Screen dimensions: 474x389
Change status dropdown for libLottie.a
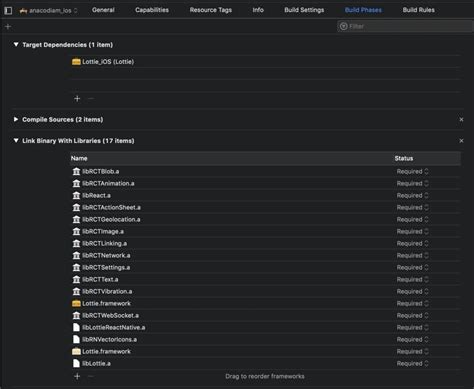point(412,363)
